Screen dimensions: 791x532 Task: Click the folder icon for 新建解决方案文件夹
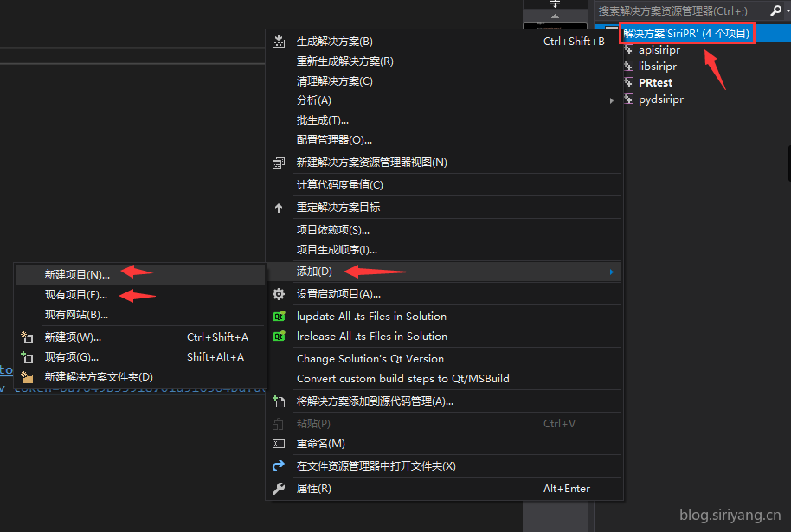[27, 377]
